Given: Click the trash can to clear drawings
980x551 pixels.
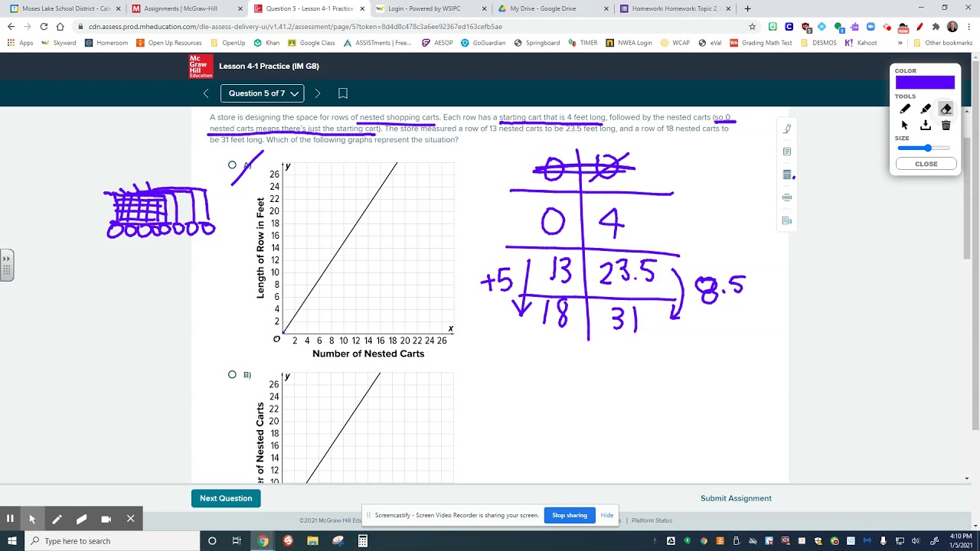Looking at the screenshot, I should click(946, 126).
